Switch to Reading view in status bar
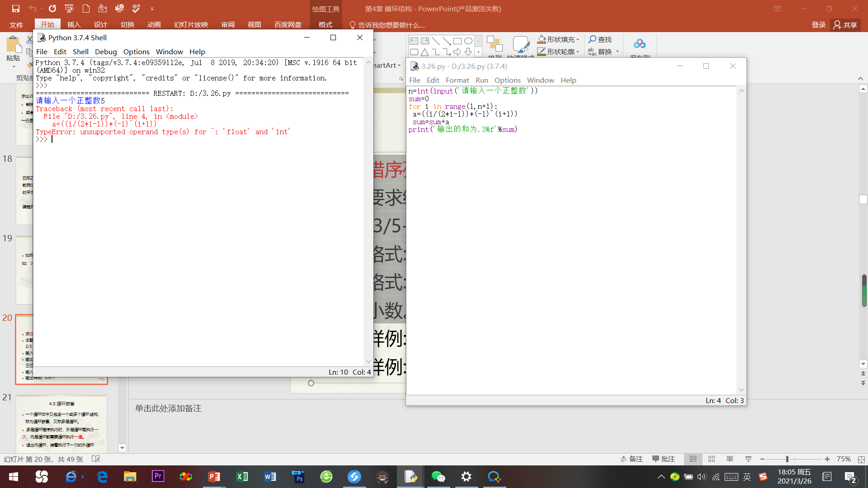The image size is (868, 488). pyautogui.click(x=730, y=459)
